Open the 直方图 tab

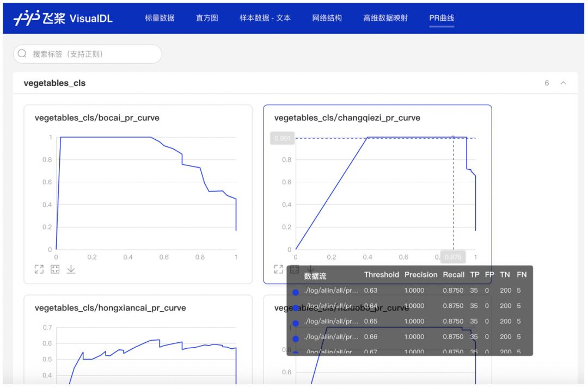pyautogui.click(x=207, y=18)
